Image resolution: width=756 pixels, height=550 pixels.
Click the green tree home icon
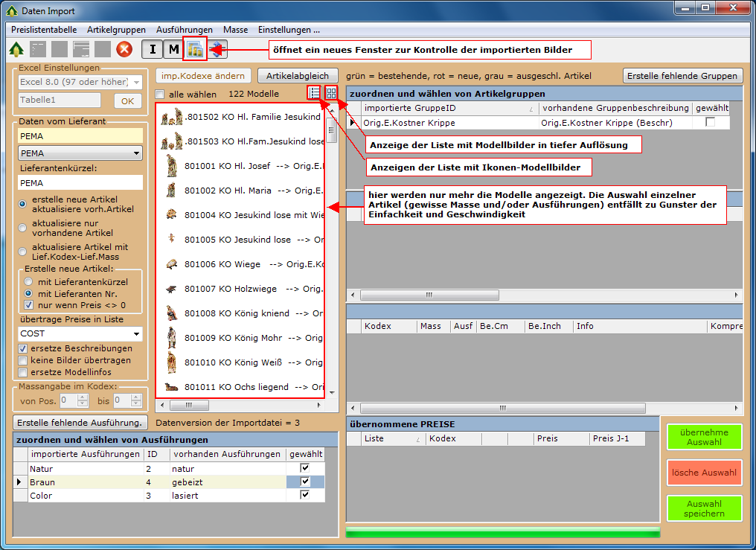coord(16,50)
